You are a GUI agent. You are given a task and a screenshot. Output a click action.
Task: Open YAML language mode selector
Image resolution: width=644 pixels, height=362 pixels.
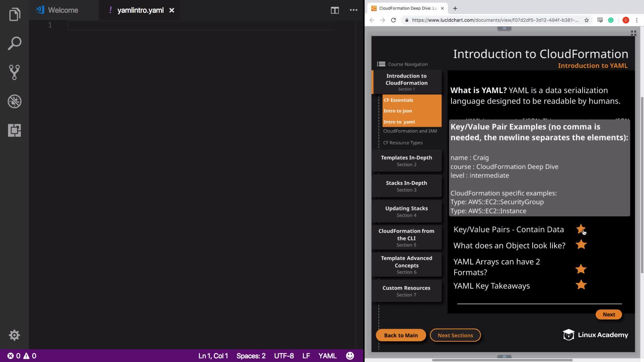(327, 356)
